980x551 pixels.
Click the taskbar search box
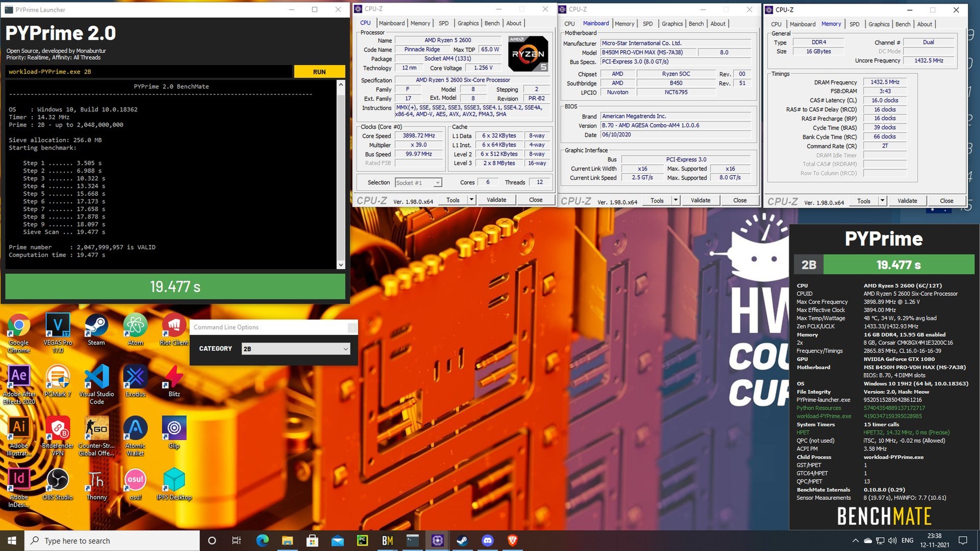(x=112, y=540)
